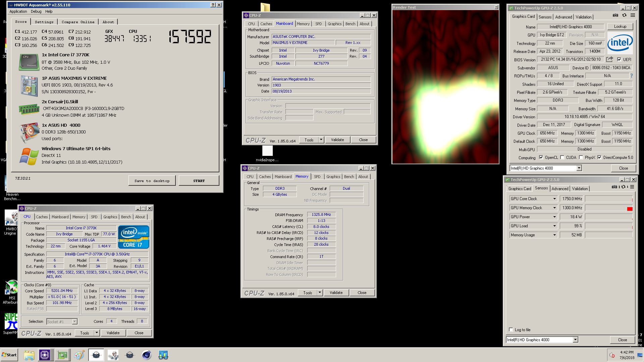The image size is (644, 362).
Task: Click the START button in Aquamark
Action: [199, 181]
